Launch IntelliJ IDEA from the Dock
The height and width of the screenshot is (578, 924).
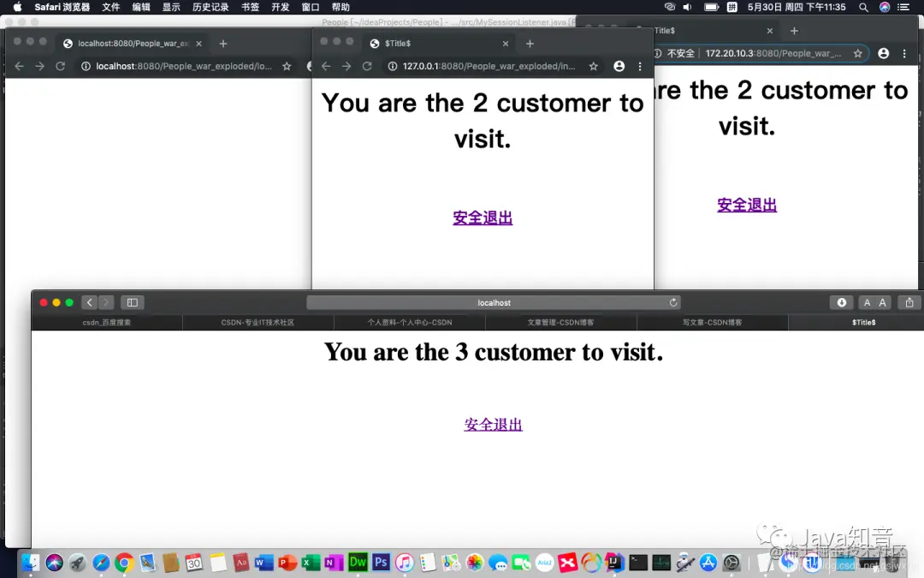click(614, 562)
